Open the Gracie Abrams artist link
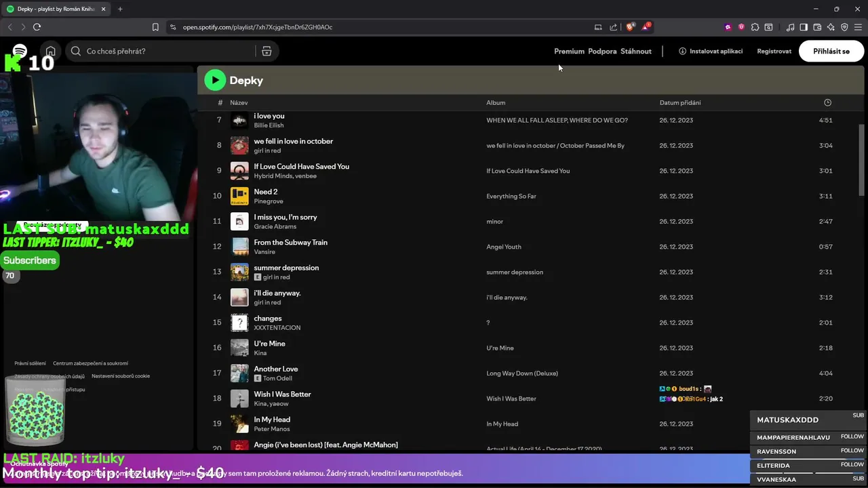The width and height of the screenshot is (868, 488). [x=274, y=226]
